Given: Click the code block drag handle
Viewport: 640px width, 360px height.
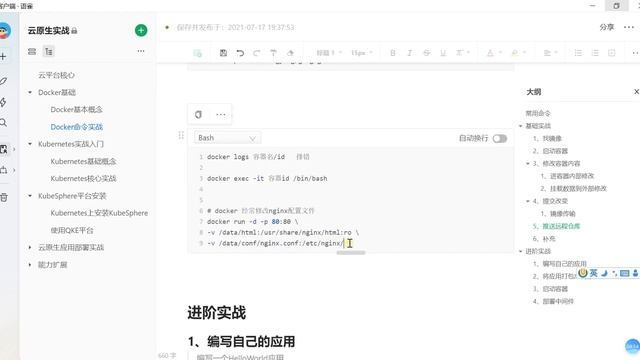Looking at the screenshot, I should pos(181,135).
